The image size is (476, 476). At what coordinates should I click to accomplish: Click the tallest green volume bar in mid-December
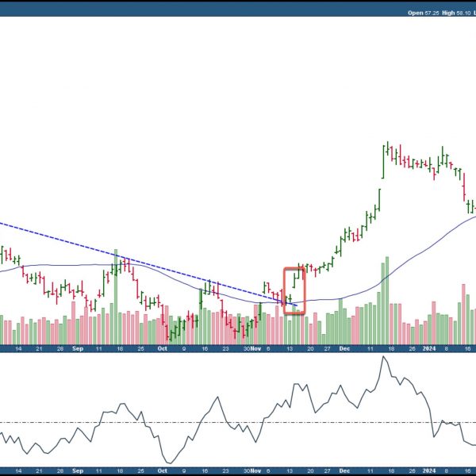tap(387, 301)
